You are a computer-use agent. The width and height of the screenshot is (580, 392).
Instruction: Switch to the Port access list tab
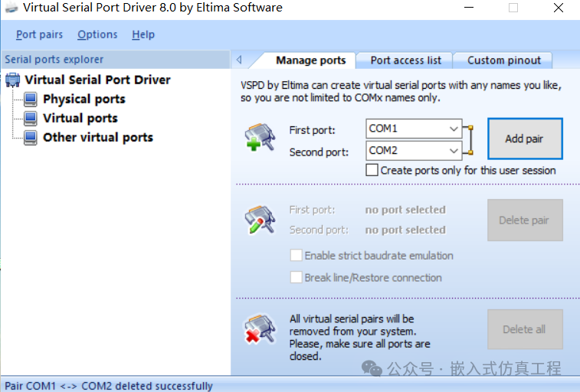click(x=406, y=60)
